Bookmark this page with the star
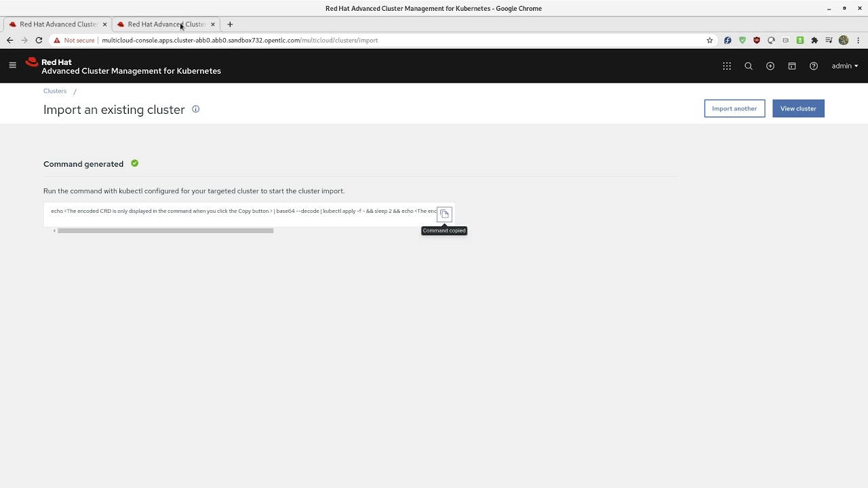The width and height of the screenshot is (868, 488). pos(710,40)
